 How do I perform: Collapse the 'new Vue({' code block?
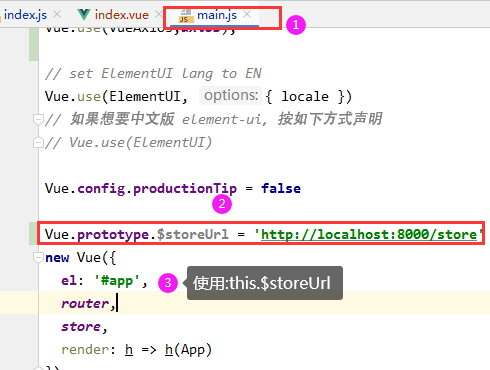click(38, 257)
